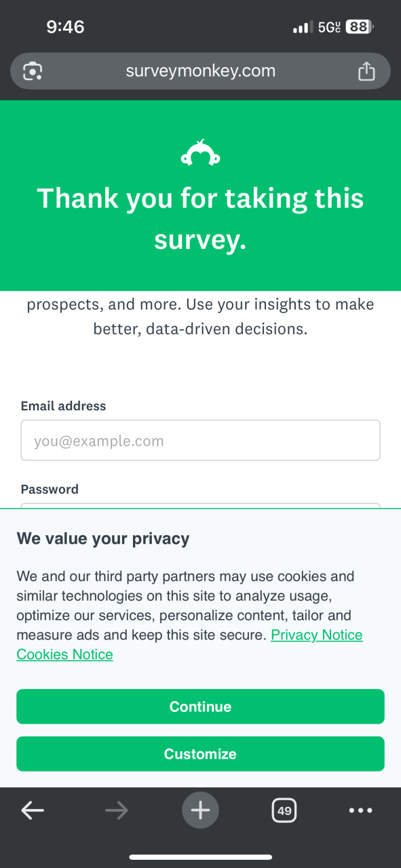Tap the forward navigation arrow
Image resolution: width=401 pixels, height=868 pixels.
pyautogui.click(x=116, y=810)
